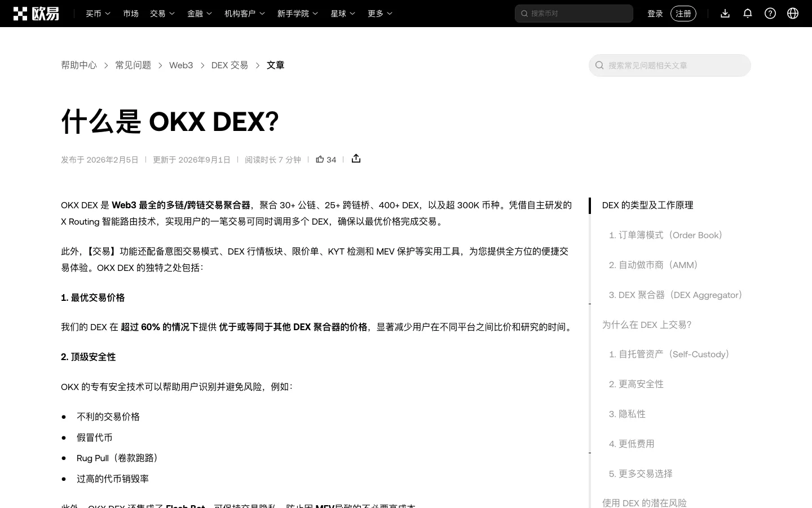The height and width of the screenshot is (508, 812).
Task: Click the magnifier in top search box
Action: 524,14
